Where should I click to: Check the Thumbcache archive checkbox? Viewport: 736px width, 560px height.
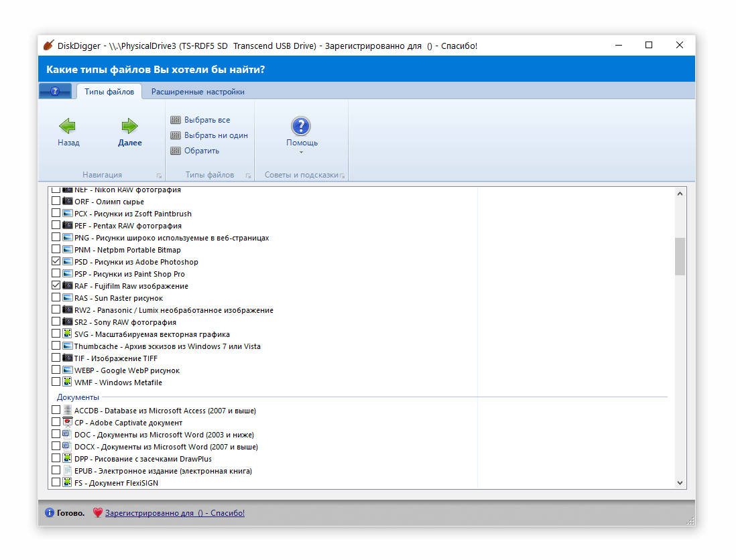56,346
